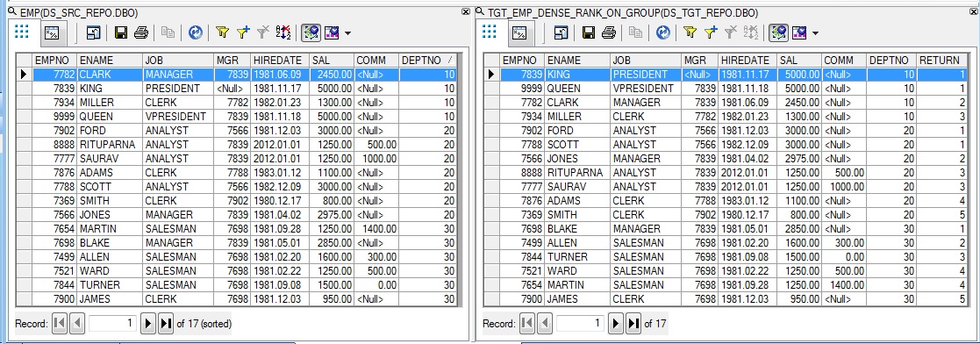Image resolution: width=980 pixels, height=344 pixels.
Task: Add a filter in EMP toolbar
Action: (243, 32)
